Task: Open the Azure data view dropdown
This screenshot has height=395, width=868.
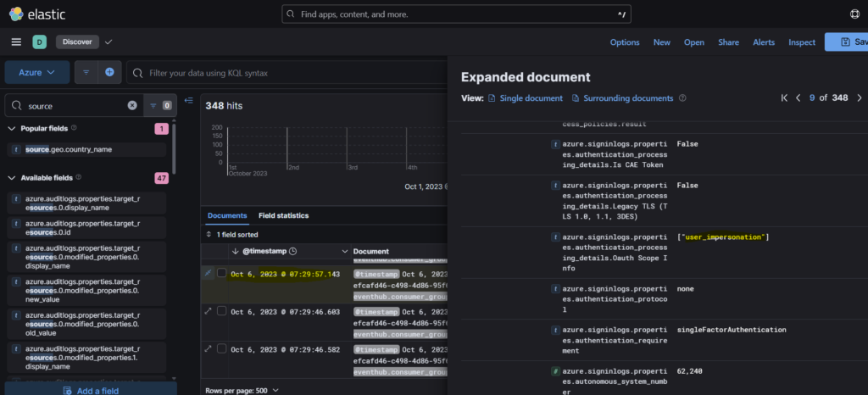Action: click(36, 73)
